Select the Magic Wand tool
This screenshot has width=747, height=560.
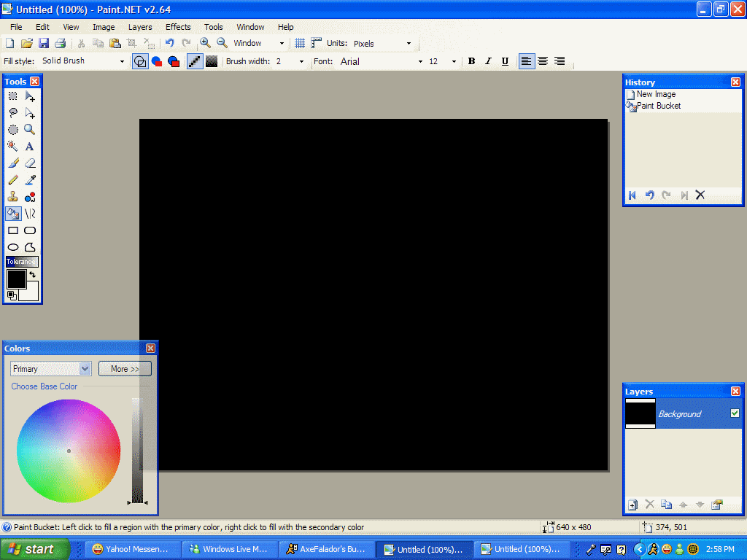pos(13,147)
